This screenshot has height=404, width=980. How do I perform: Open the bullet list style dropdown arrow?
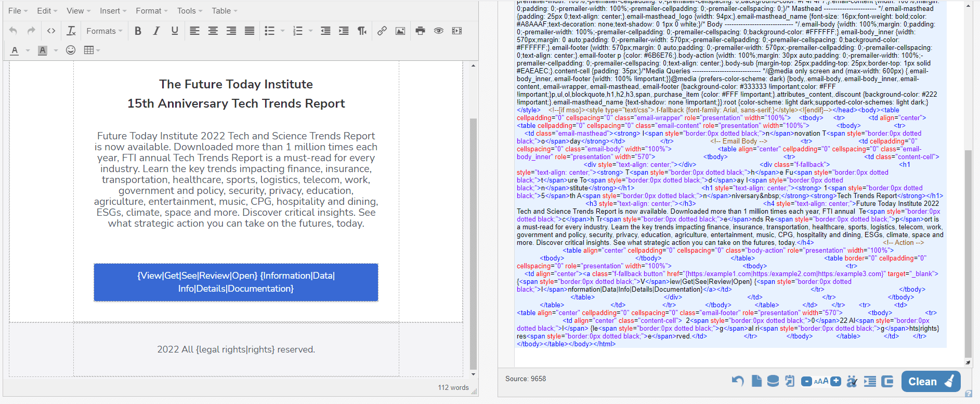pyautogui.click(x=283, y=31)
